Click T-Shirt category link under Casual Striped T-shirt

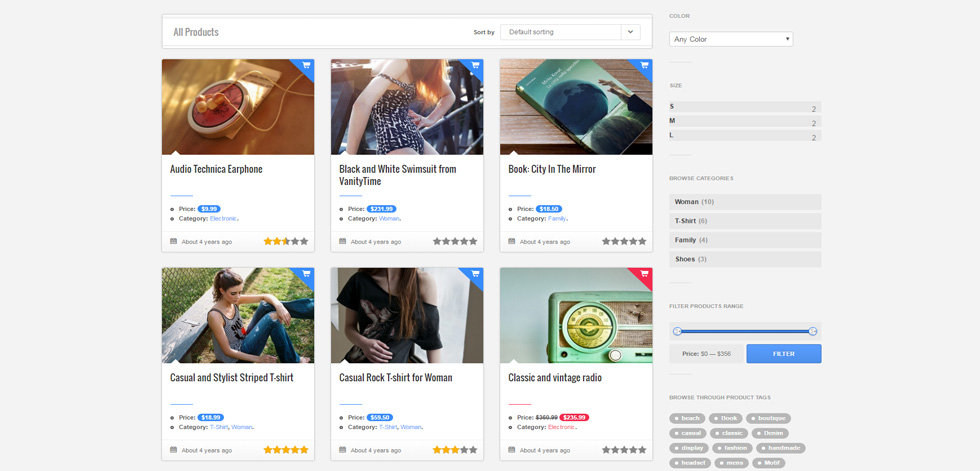(x=219, y=427)
